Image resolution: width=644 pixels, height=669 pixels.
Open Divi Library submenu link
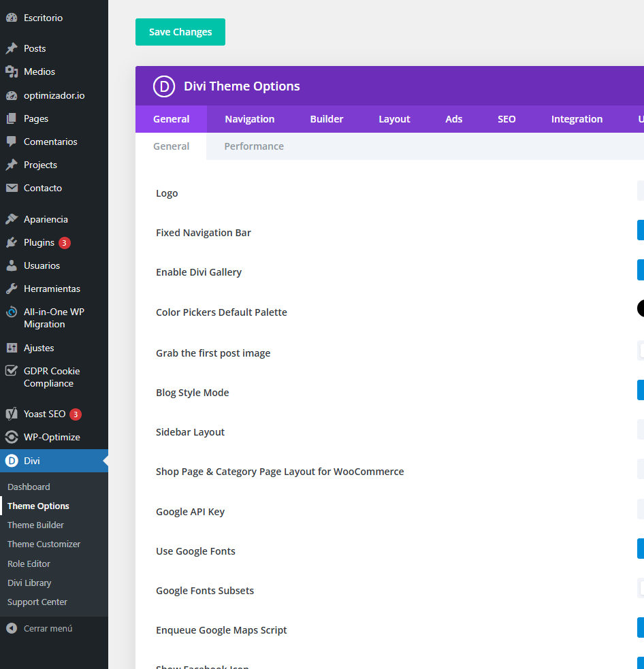29,583
